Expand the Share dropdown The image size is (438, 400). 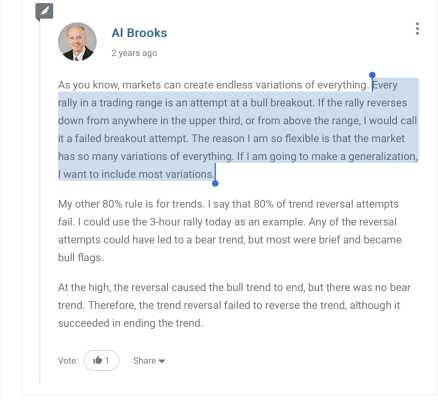coord(149,361)
